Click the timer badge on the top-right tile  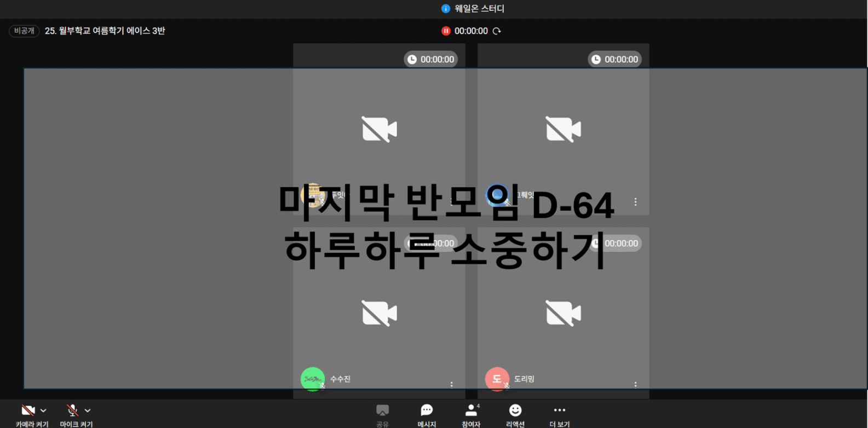614,59
